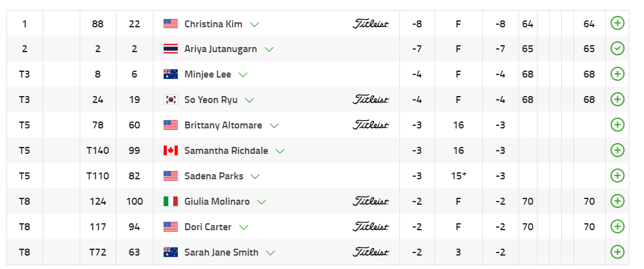Add Christina Kim to favorites
The width and height of the screenshot is (644, 269).
(617, 24)
